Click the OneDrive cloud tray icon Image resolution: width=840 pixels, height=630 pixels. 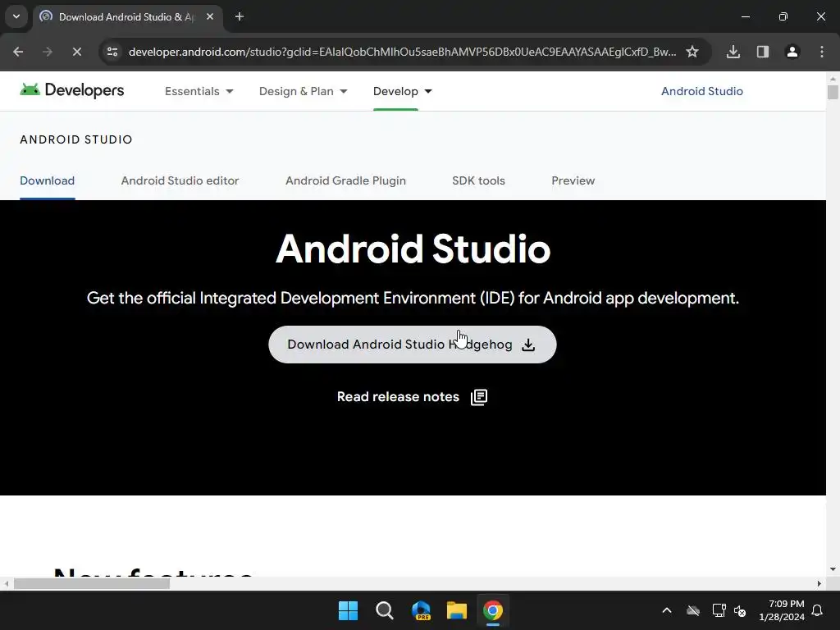pyautogui.click(x=693, y=610)
